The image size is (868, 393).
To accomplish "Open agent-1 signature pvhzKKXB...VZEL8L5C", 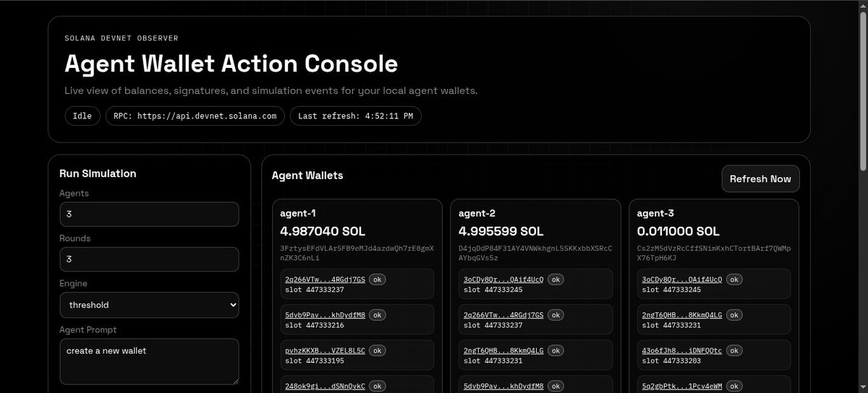I will (x=325, y=350).
